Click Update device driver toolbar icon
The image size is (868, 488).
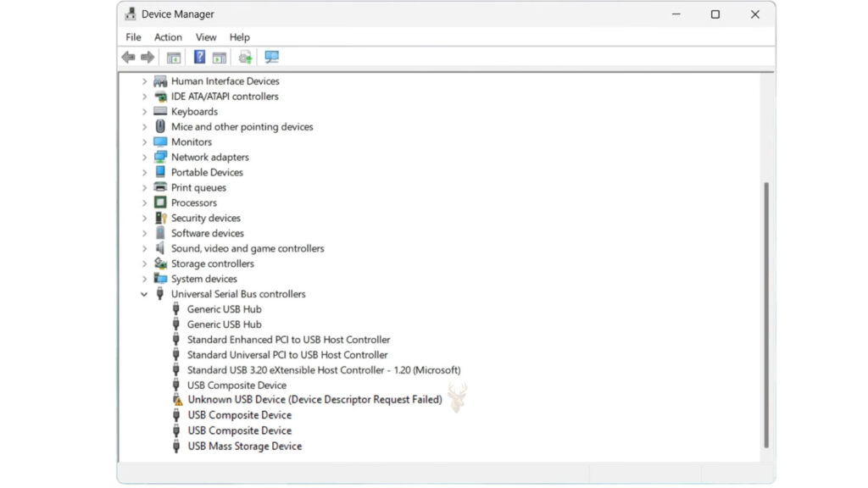(x=245, y=57)
